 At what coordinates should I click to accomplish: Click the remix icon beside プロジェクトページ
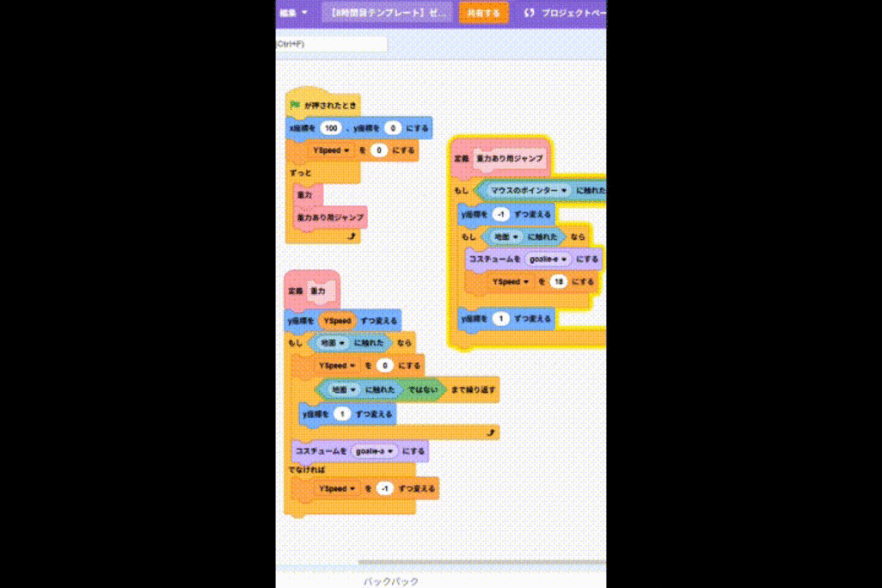click(530, 13)
